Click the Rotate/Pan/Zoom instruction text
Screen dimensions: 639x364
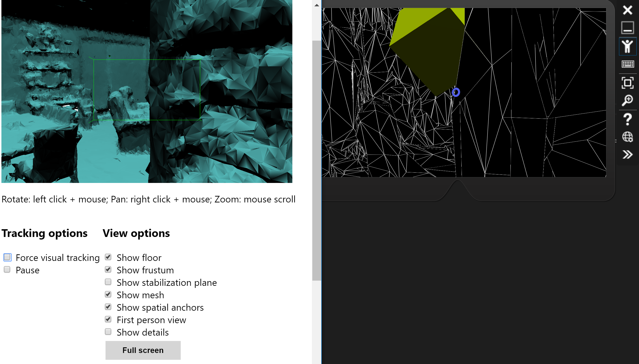click(x=148, y=200)
